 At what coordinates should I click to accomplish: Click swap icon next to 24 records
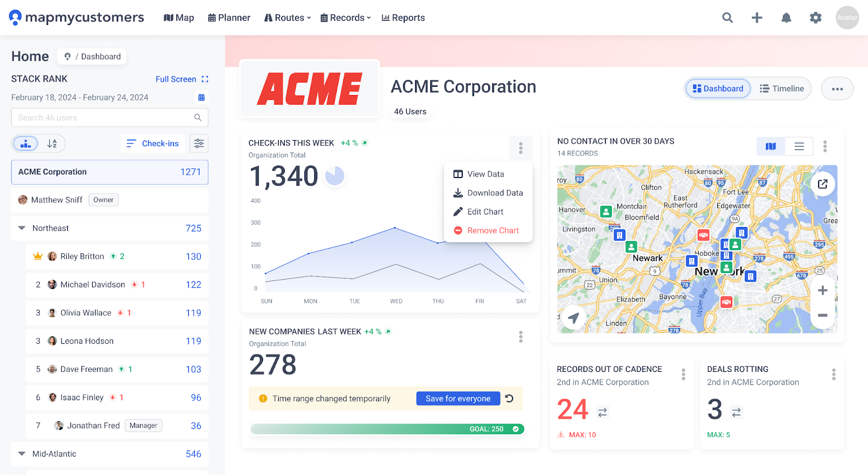(602, 413)
